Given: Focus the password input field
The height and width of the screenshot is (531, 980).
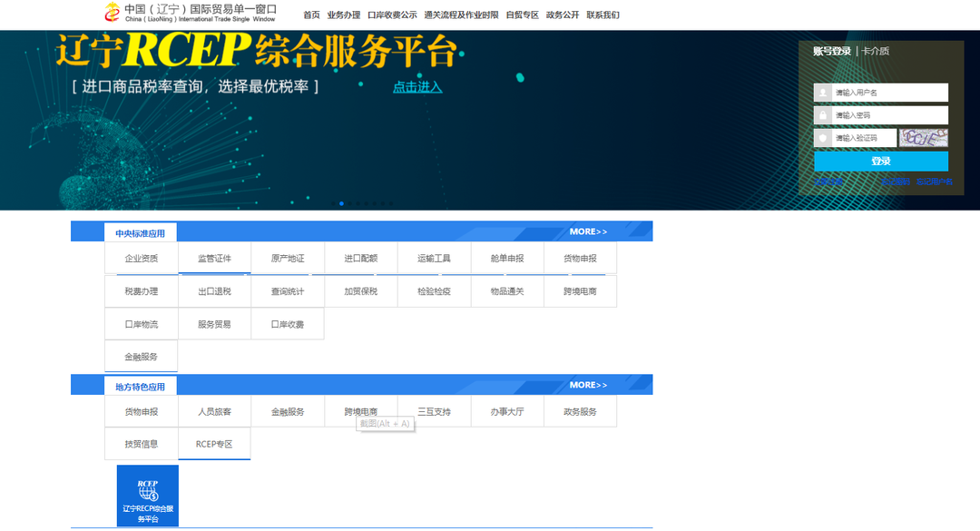Looking at the screenshot, I should click(890, 115).
